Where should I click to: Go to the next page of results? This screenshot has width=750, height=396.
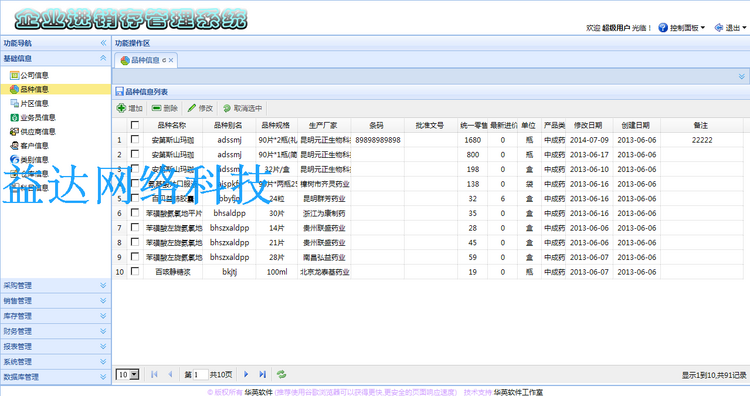tap(246, 374)
